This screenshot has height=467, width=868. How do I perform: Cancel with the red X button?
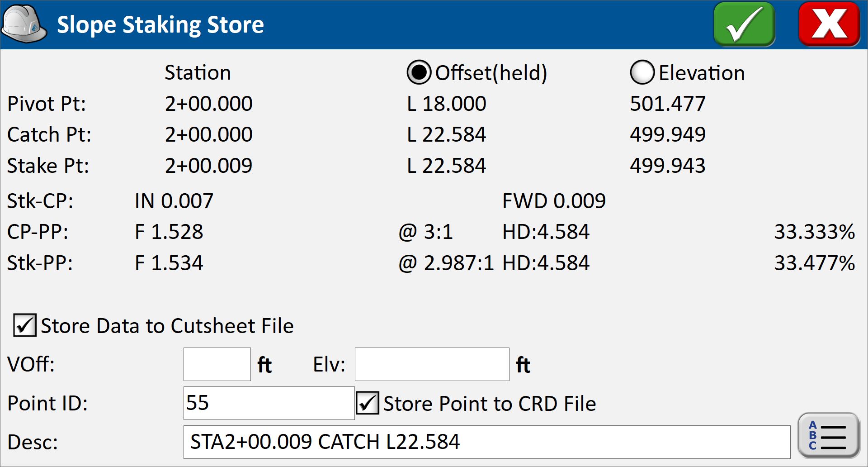coord(829,24)
